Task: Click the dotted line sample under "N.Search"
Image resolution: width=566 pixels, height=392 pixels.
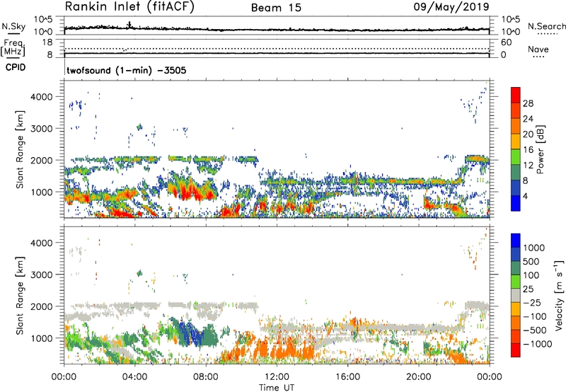Action: tap(548, 34)
